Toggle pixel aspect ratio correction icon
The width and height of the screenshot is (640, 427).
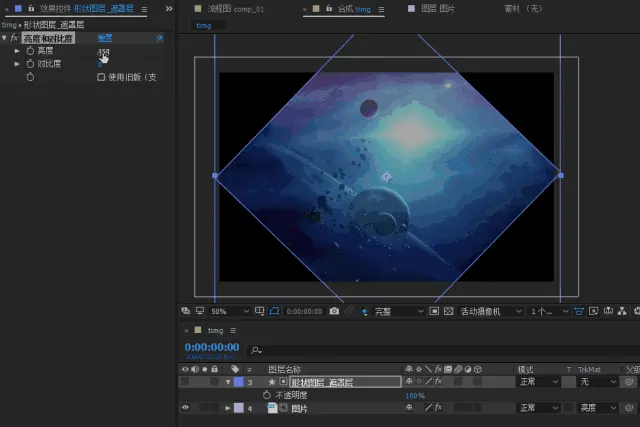579,311
